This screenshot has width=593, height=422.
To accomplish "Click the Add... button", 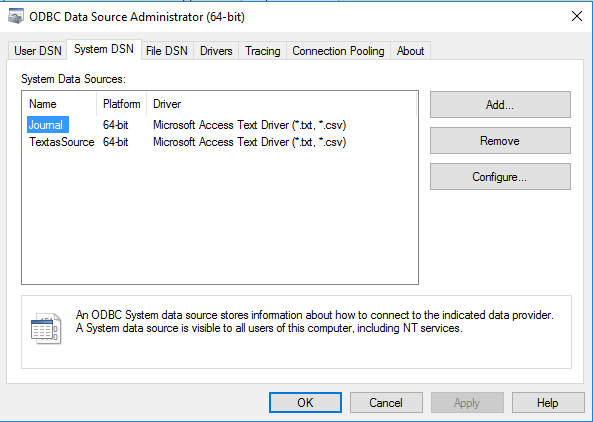I will (500, 105).
